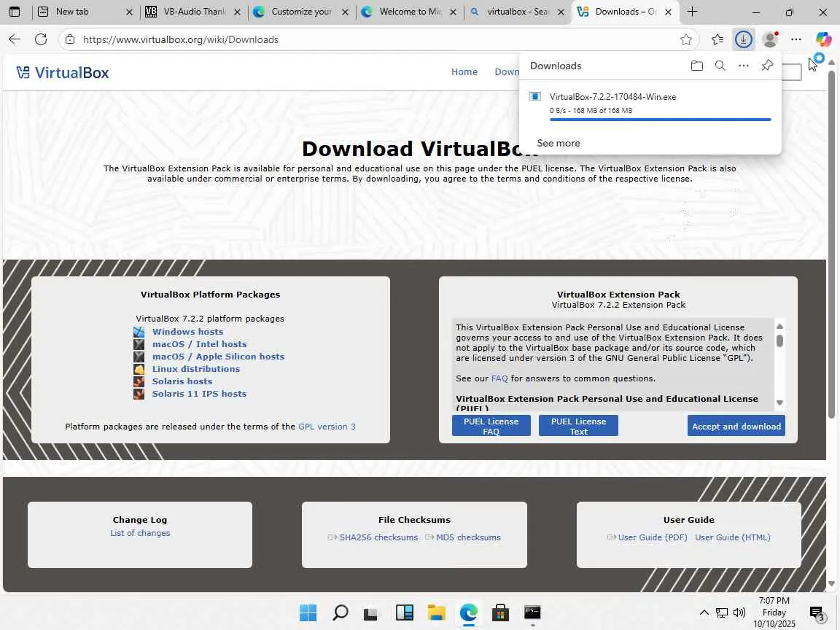Open the Favorites list icon

tap(717, 39)
